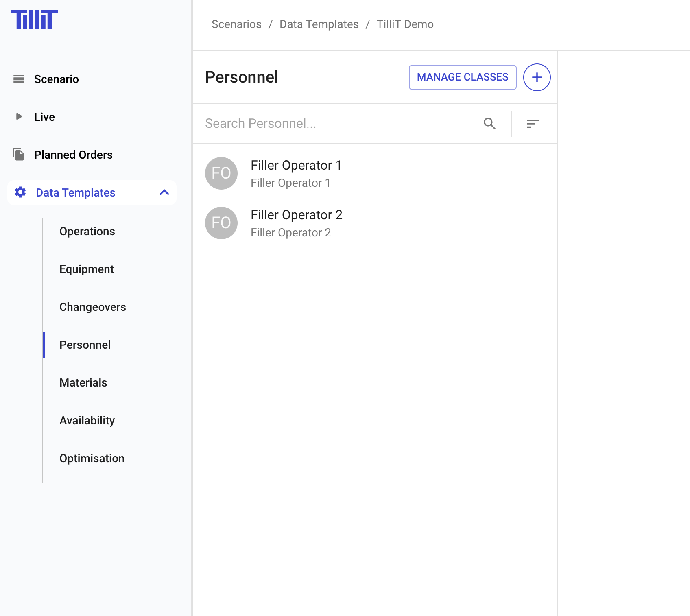Click the TilliT logo
Screen dimensions: 690x616
34,20
